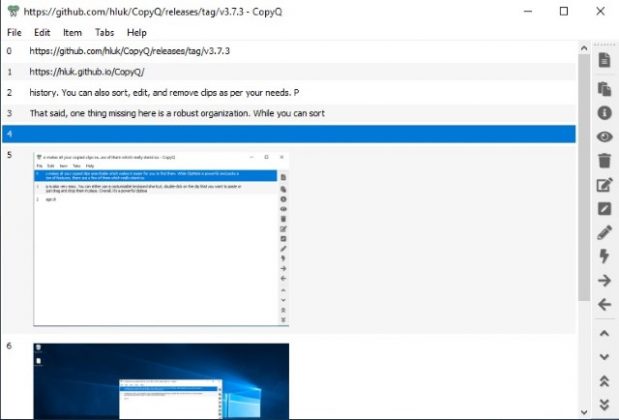The height and width of the screenshot is (420, 619).
Task: Select the CopyQ window screenshot thumbnail item 5
Action: (161, 239)
